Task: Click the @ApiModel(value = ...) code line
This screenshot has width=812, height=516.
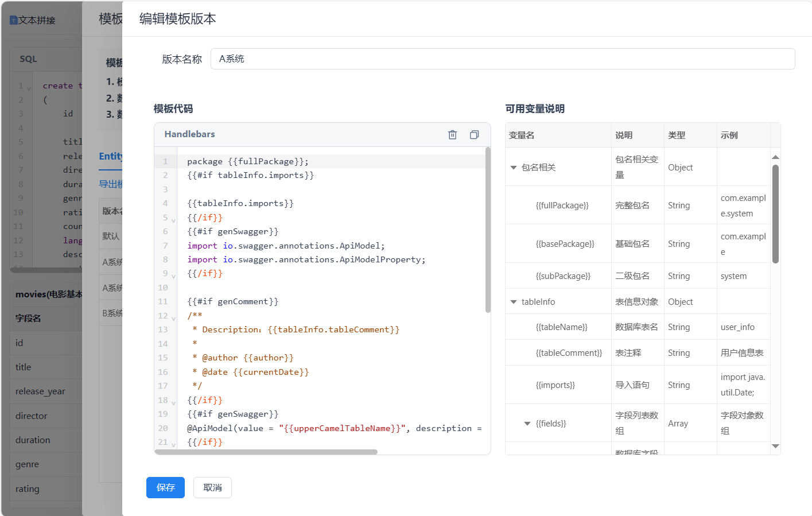Action: coord(335,428)
